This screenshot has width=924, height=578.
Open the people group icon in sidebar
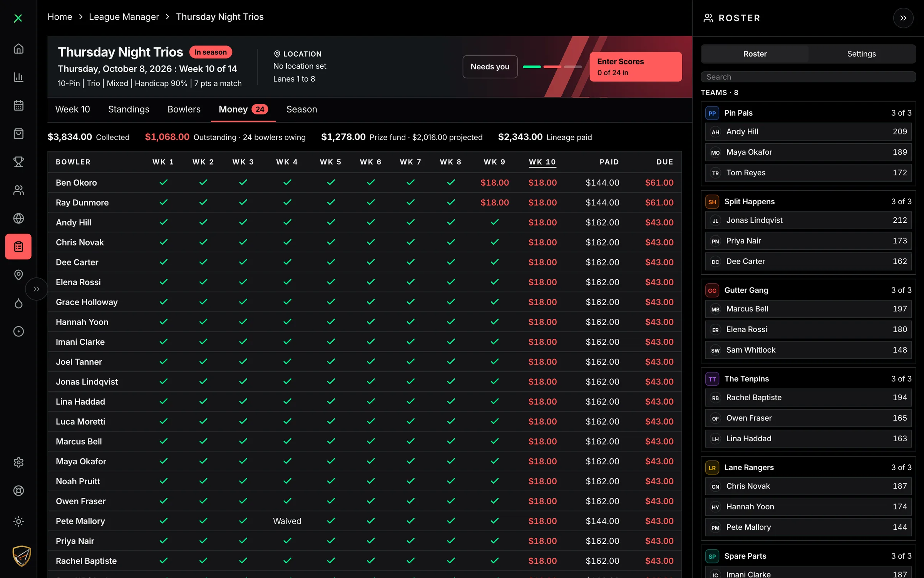(x=18, y=190)
